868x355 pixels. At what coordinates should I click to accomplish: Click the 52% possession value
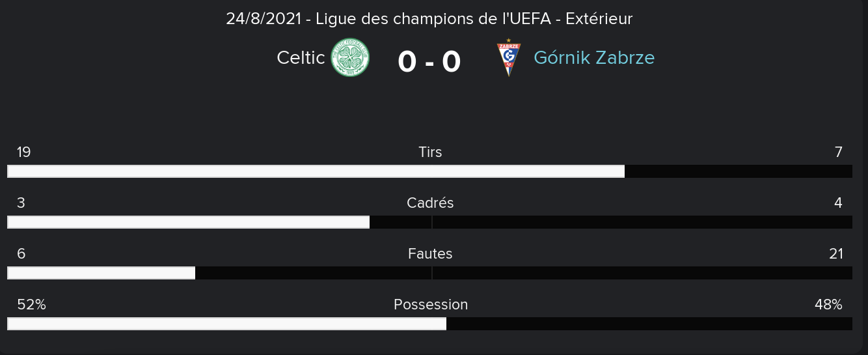coord(31,305)
